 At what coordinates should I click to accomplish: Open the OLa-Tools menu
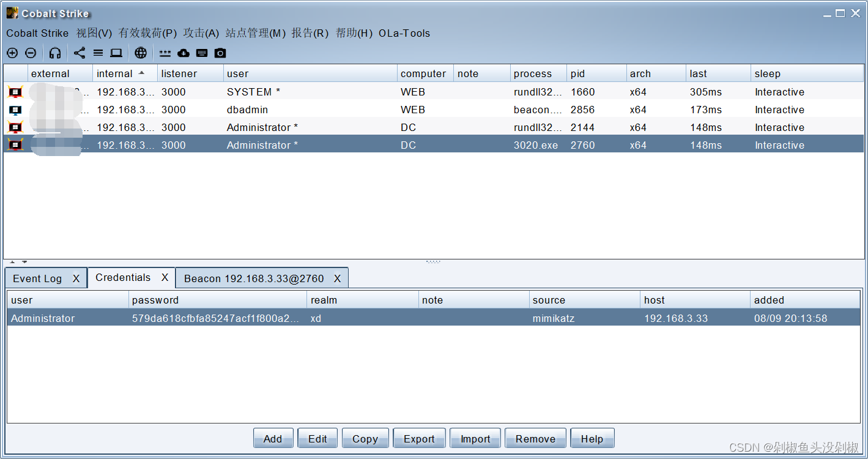(x=404, y=33)
